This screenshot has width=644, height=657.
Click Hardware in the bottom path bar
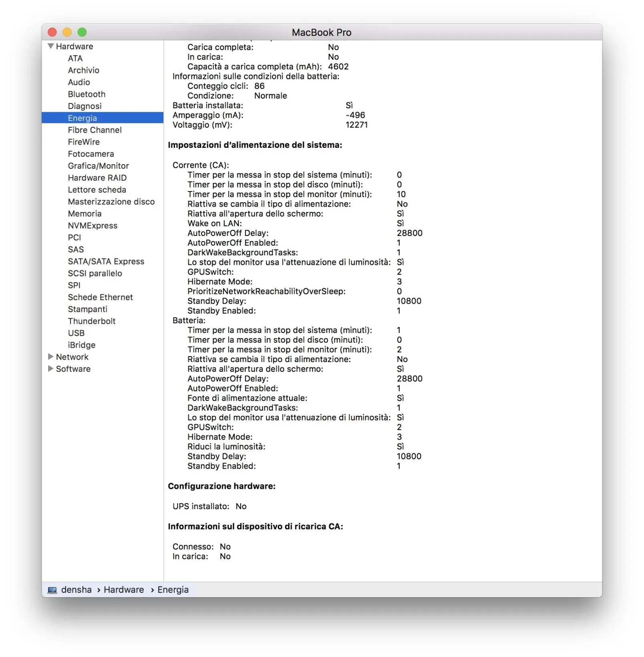pyautogui.click(x=123, y=590)
